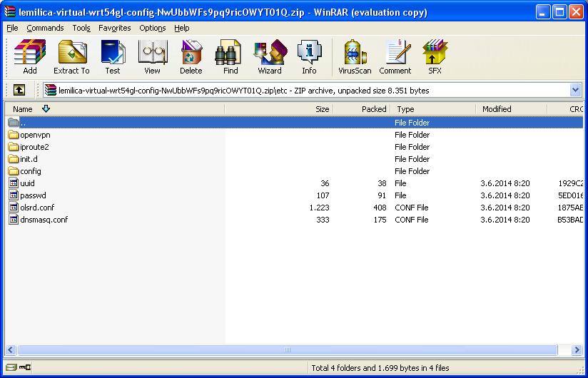Image resolution: width=588 pixels, height=378 pixels.
Task: Launch the Wizard tool
Action: pos(270,56)
